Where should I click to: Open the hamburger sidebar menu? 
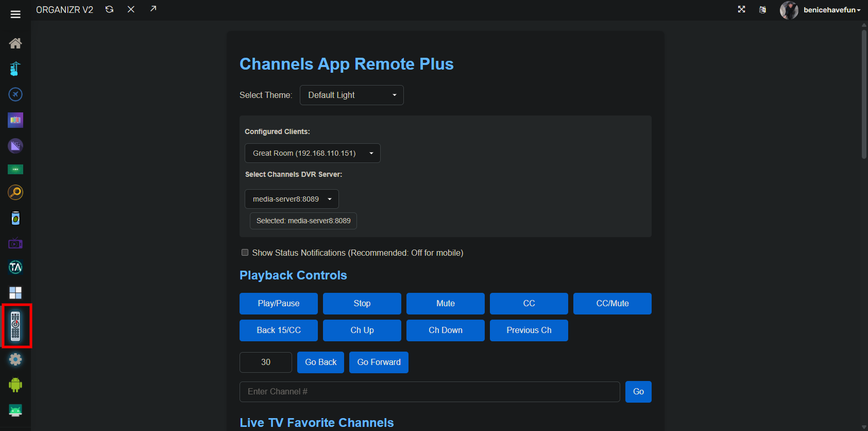pyautogui.click(x=15, y=14)
